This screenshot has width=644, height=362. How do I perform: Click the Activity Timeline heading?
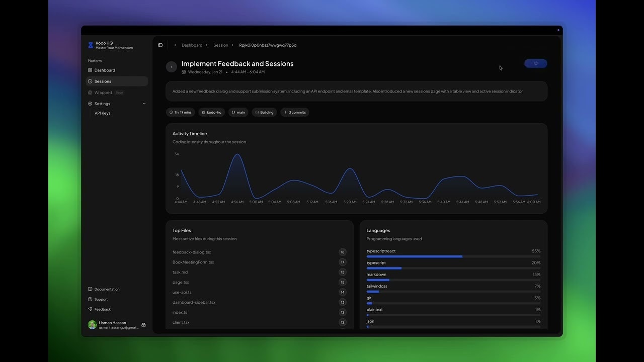coord(190,134)
